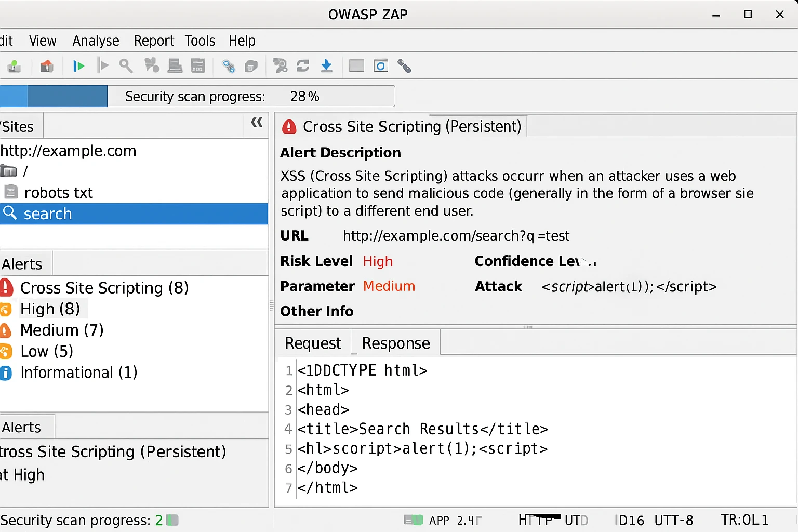Open the Help menu

242,41
